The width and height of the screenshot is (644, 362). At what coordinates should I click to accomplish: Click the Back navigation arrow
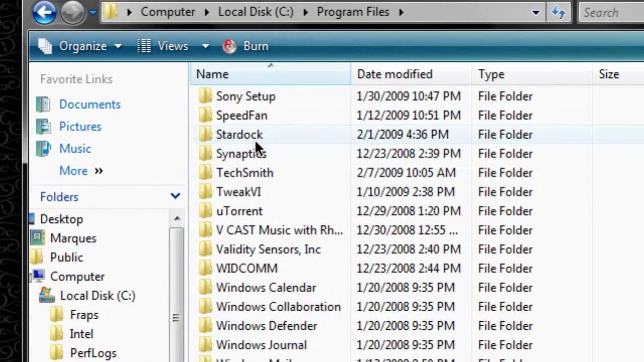[x=44, y=12]
